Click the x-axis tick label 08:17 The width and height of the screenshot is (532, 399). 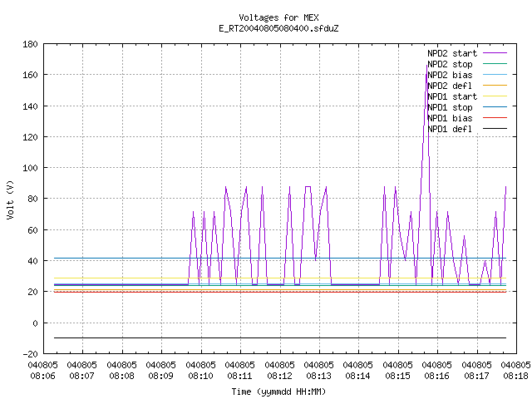coord(476,376)
